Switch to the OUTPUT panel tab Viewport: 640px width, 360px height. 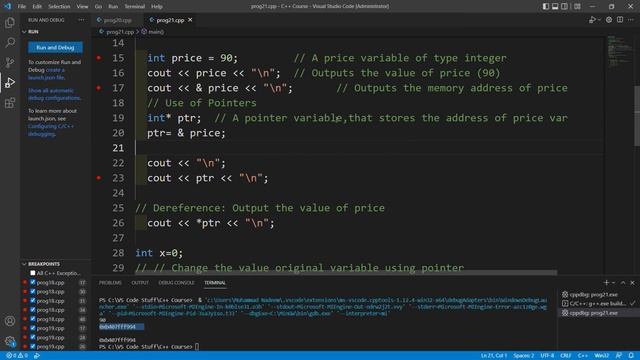tap(140, 282)
